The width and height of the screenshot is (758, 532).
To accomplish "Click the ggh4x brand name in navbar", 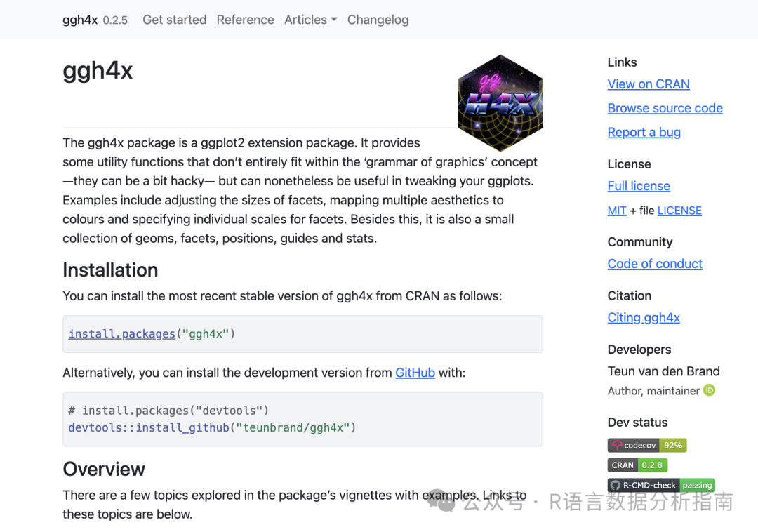I will point(80,20).
